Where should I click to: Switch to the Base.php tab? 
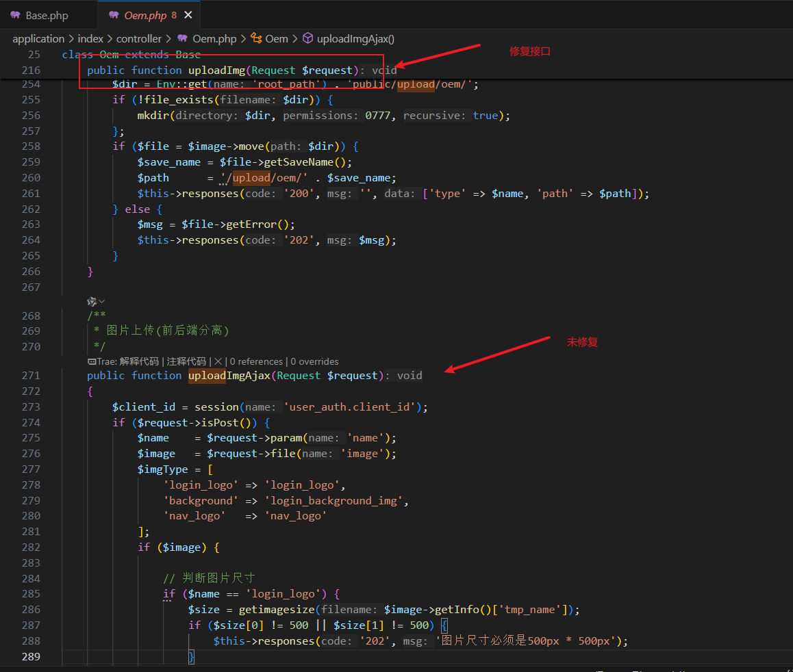coord(47,15)
